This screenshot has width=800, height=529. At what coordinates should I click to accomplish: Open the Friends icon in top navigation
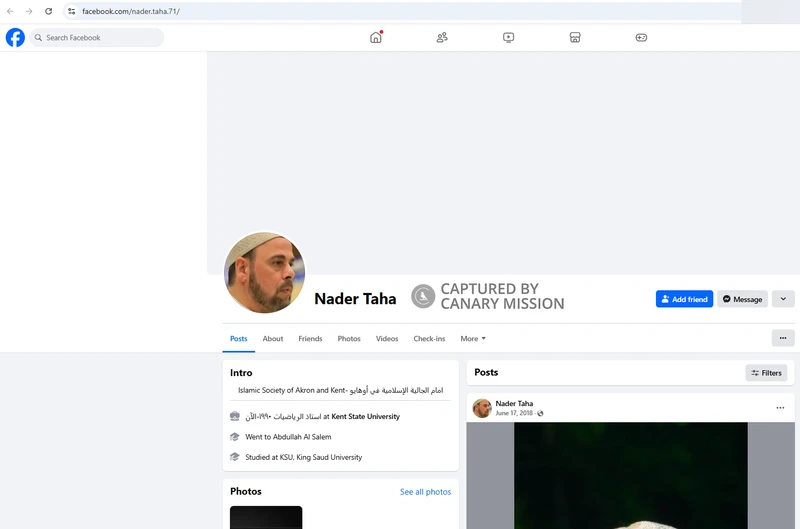442,37
